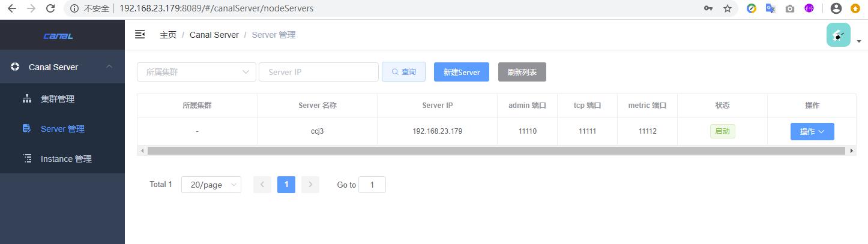Click the user avatar at top right
The width and height of the screenshot is (868, 244).
pos(838,35)
